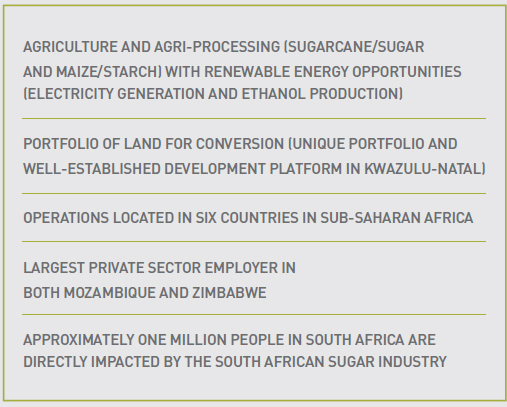This screenshot has width=507, height=407.
Task: Select 'LARGEST PRIVATE SECTOR EMPLOYER IN' line
Action: point(159,268)
